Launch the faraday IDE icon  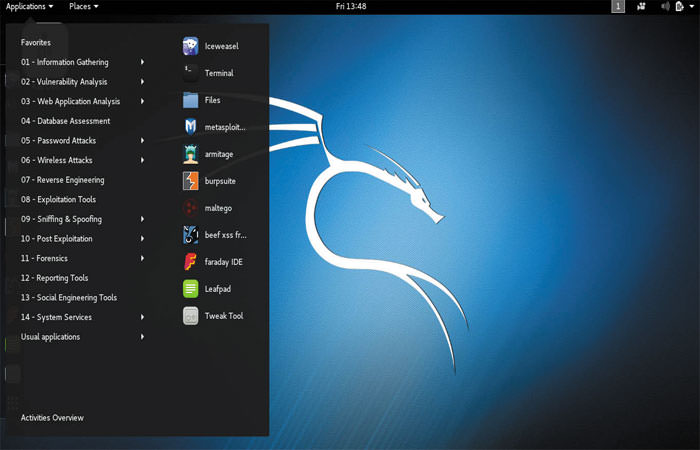tap(191, 262)
